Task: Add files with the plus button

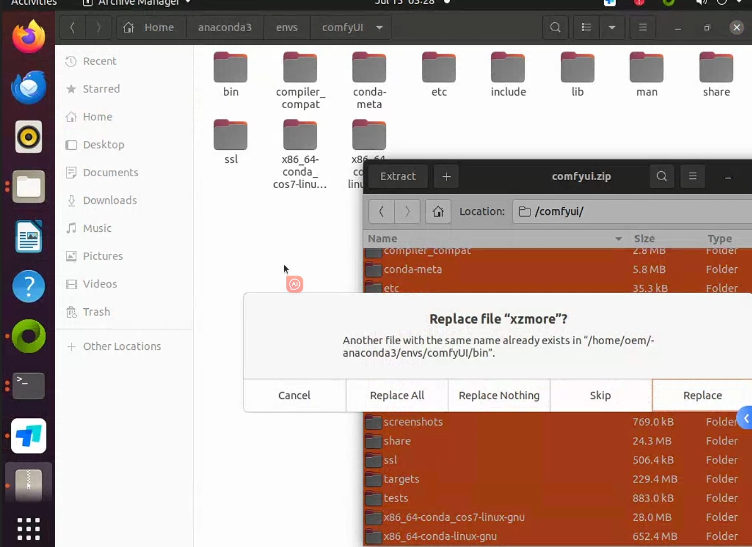Action: coord(446,176)
